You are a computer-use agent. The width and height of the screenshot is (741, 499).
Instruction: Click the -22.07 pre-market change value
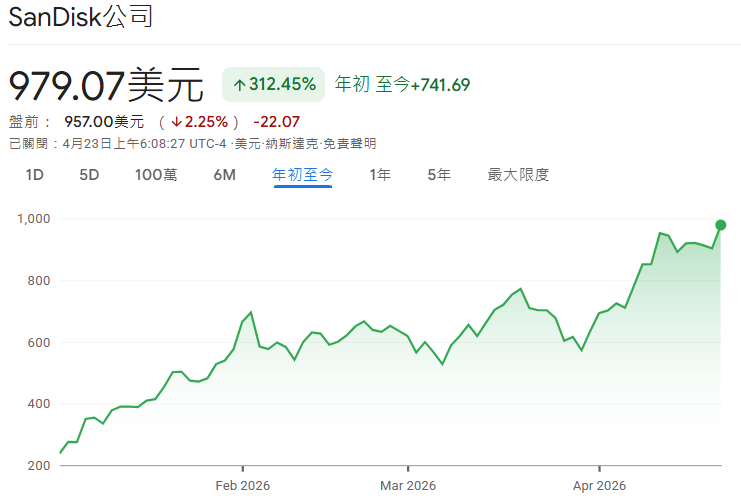(276, 122)
